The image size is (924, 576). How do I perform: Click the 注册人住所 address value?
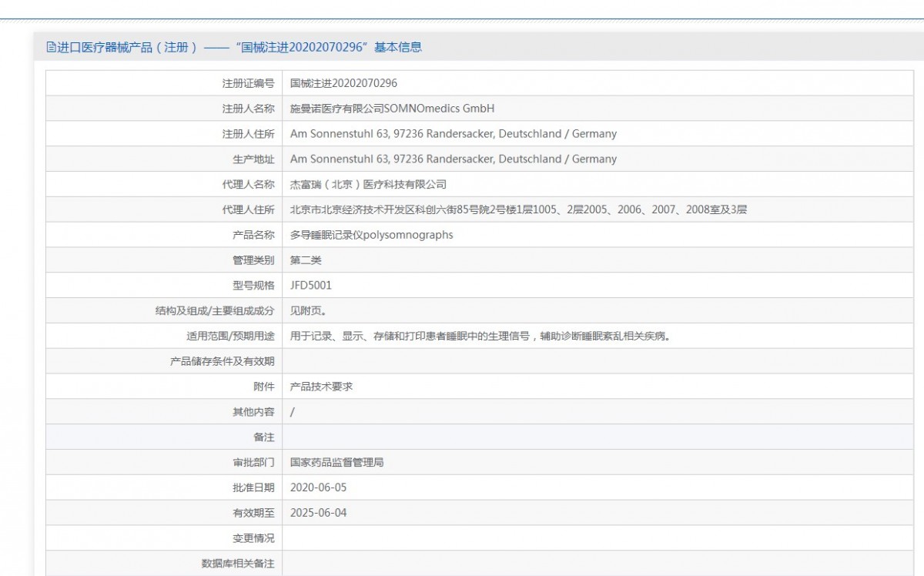click(x=453, y=134)
